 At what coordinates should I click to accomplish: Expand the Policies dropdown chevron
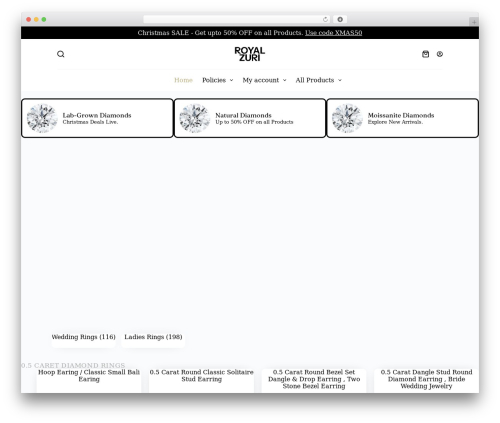pos(231,80)
